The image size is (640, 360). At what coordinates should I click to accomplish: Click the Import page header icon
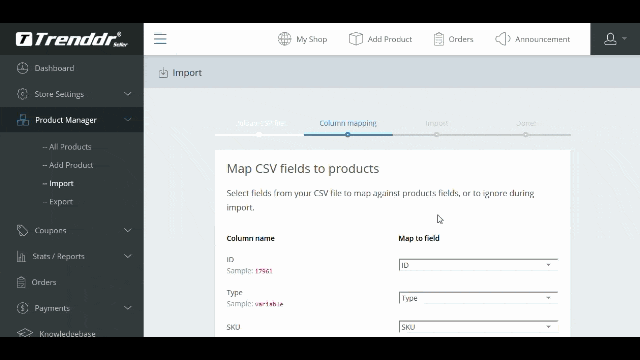tap(163, 73)
